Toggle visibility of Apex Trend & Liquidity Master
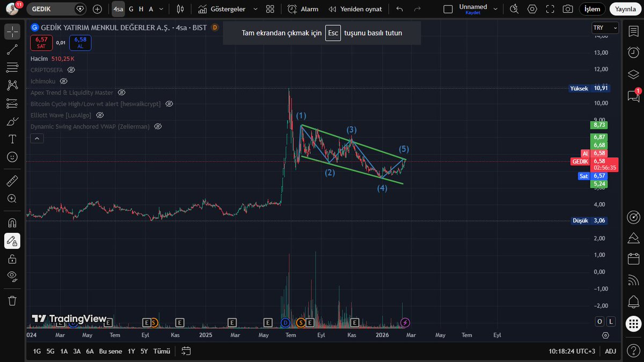 click(121, 92)
